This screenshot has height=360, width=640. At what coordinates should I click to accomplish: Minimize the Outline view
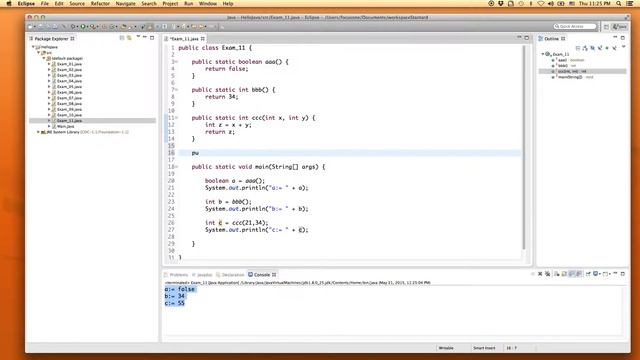click(x=615, y=37)
